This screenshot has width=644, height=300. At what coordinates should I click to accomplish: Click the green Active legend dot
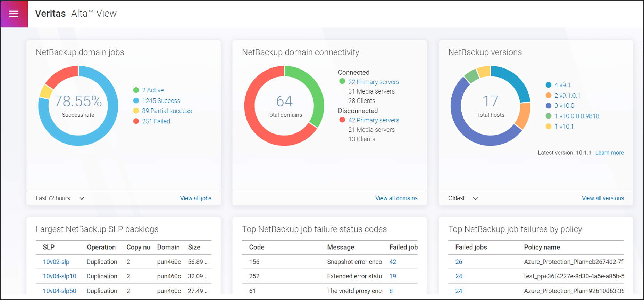click(x=136, y=90)
